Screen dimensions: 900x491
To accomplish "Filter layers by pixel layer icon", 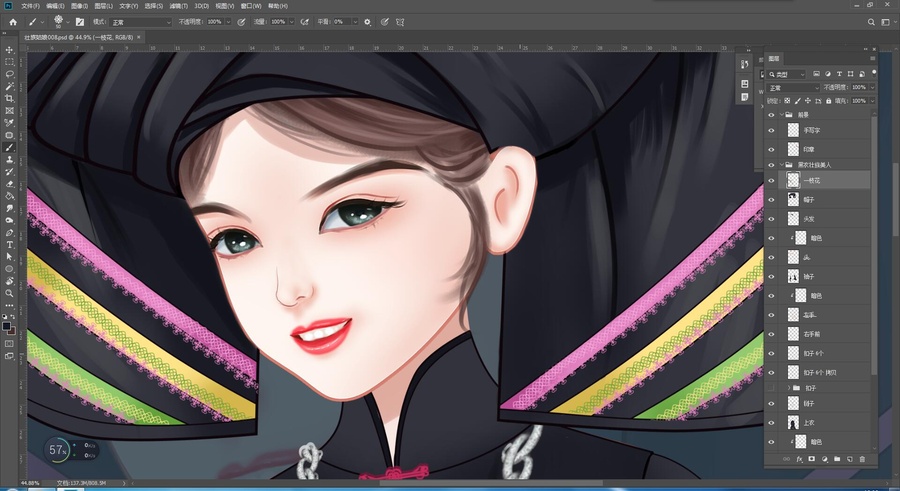I will 816,74.
